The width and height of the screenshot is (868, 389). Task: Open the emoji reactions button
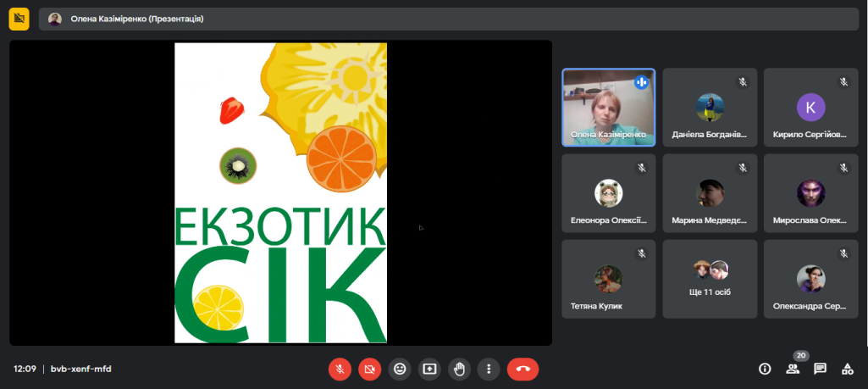(x=400, y=369)
